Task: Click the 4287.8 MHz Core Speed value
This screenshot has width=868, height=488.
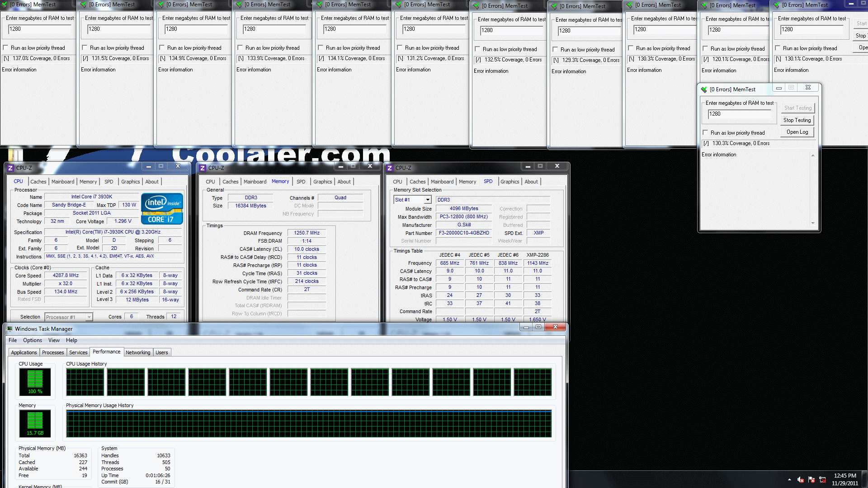Action: (x=66, y=275)
